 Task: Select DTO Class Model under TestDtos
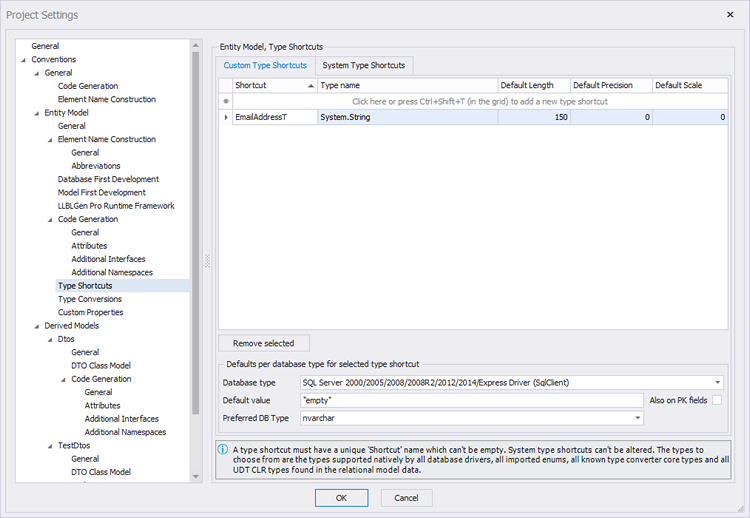(101, 472)
